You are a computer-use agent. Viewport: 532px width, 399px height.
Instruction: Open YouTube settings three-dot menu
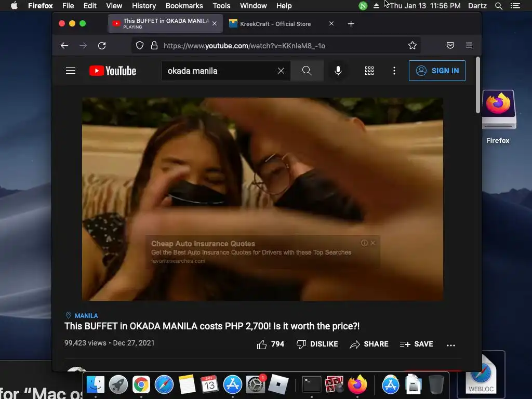click(394, 71)
